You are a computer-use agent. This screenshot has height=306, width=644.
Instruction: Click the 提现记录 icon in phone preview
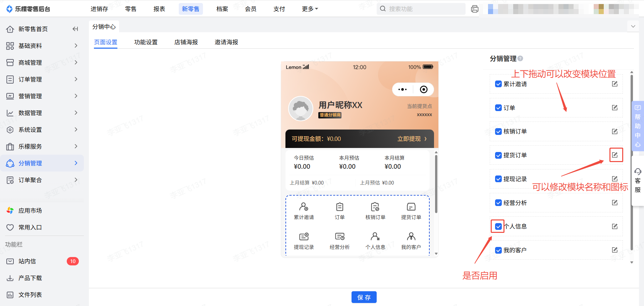click(304, 237)
